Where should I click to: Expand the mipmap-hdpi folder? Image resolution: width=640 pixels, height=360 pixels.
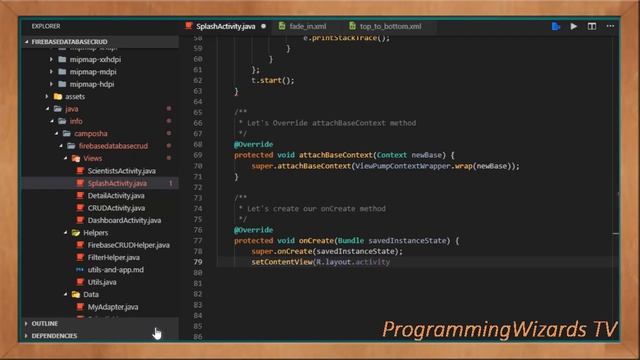pyautogui.click(x=51, y=84)
